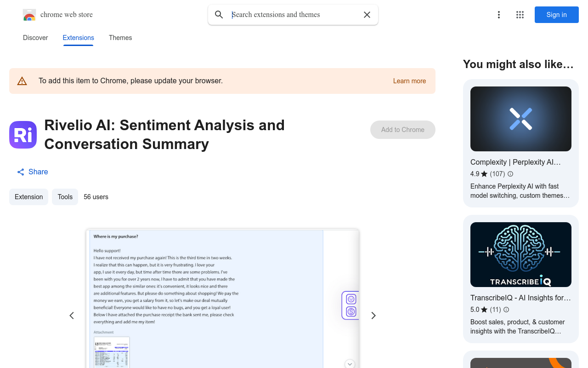Screen dimensions: 588x368
Task: Open the Complexity Perplexity AI thumbnail
Action: tap(521, 119)
